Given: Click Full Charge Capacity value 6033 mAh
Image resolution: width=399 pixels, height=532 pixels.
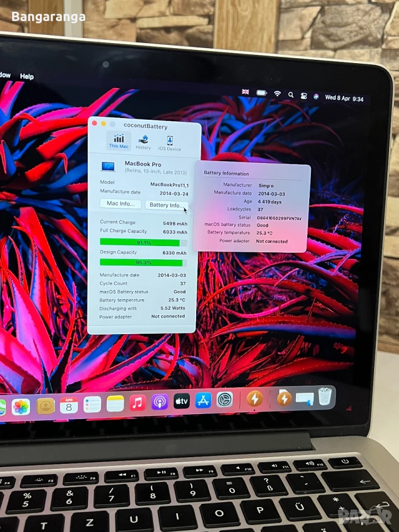Looking at the screenshot, I should coord(175,232).
